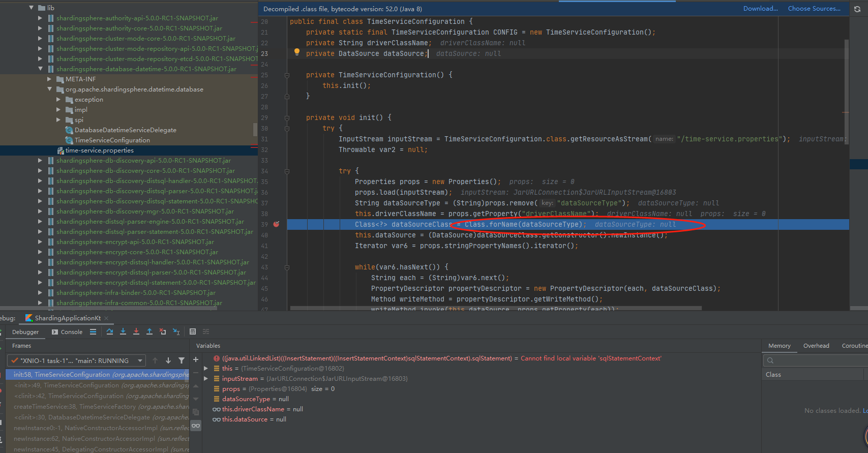This screenshot has height=453, width=868.
Task: Click the Duplicate Watch copy icon
Action: [196, 412]
